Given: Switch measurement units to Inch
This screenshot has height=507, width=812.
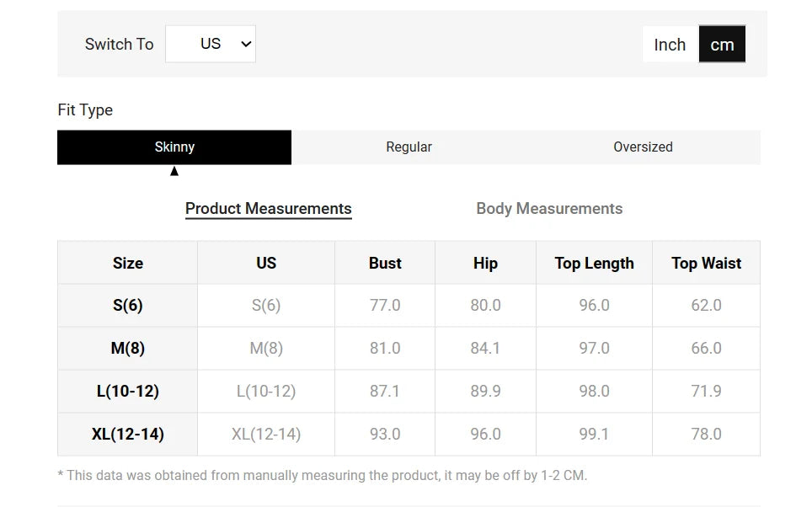Looking at the screenshot, I should 670,45.
